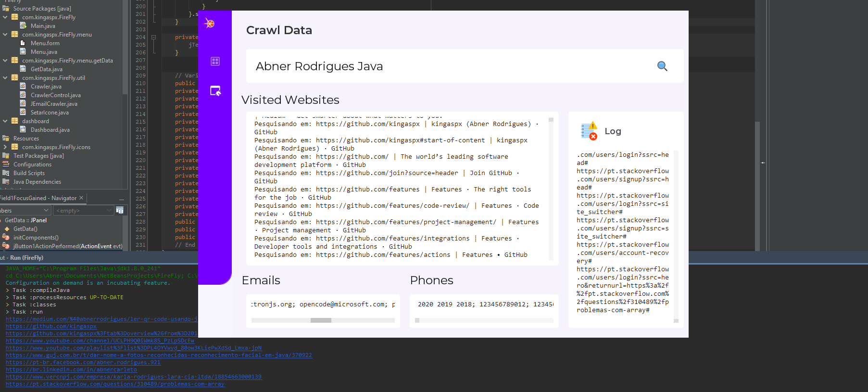Open the <empty> filter dropdown in Navigator
Viewport: 868px width, 392px height.
coord(84,210)
